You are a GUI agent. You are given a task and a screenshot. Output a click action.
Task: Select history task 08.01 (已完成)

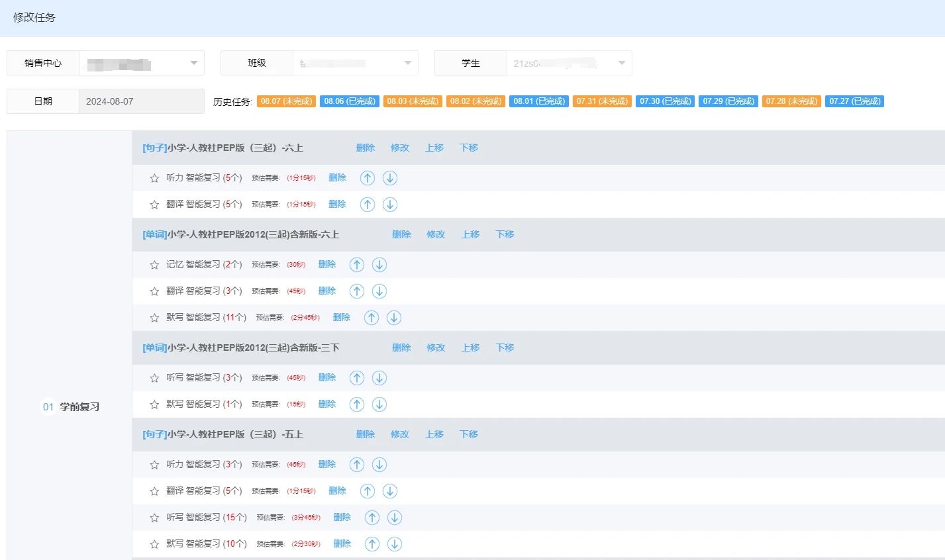[539, 101]
